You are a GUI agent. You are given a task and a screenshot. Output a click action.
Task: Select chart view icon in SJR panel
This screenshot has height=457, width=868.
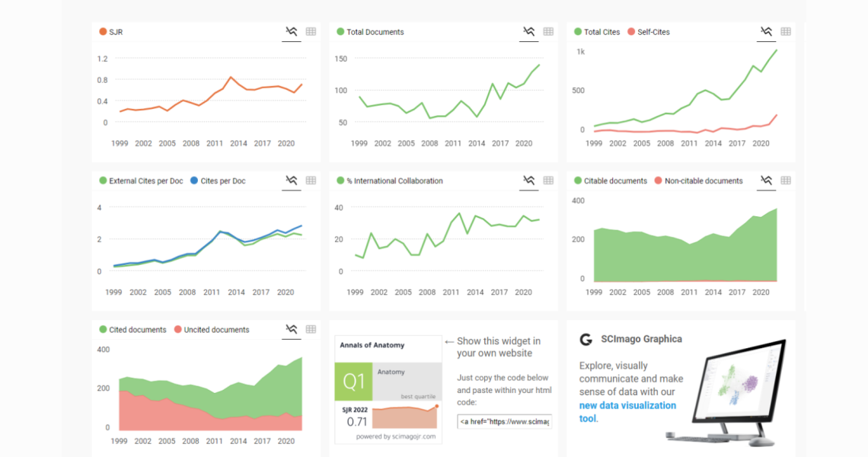click(291, 31)
